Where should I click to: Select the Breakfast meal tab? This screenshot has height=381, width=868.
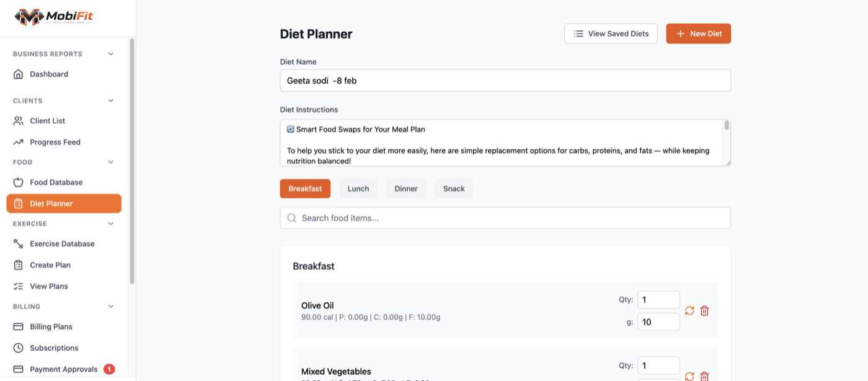[x=305, y=188]
